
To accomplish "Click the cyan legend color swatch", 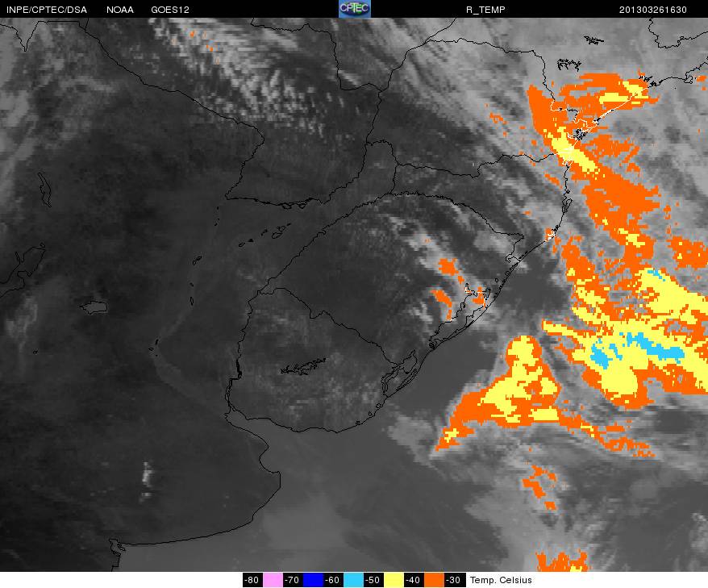I will [x=353, y=580].
